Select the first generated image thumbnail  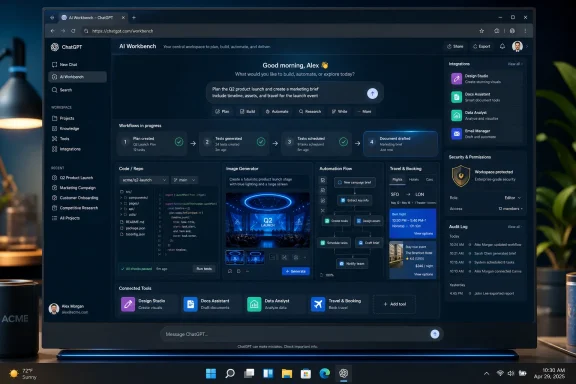[234, 257]
